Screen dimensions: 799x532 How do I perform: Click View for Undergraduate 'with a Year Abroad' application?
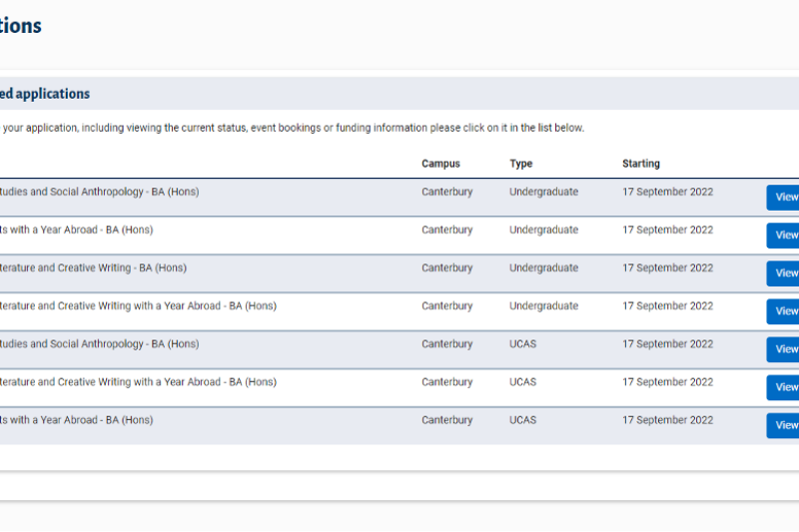pos(783,236)
